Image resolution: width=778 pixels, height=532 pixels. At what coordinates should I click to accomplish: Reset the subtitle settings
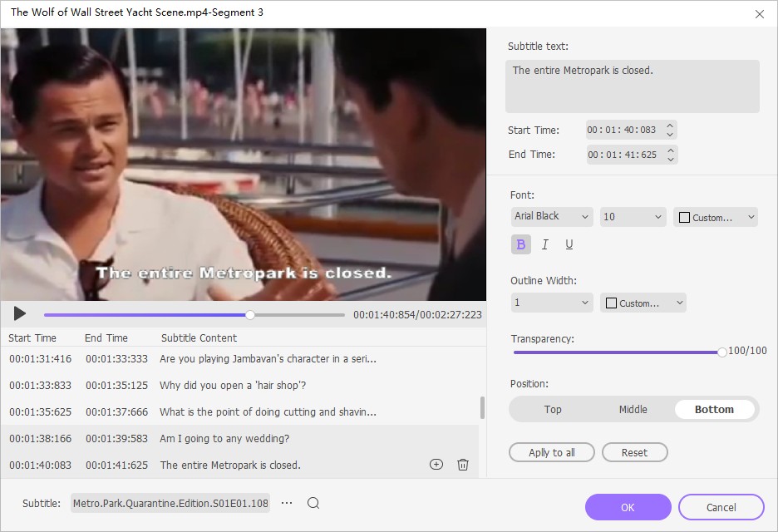click(x=634, y=452)
